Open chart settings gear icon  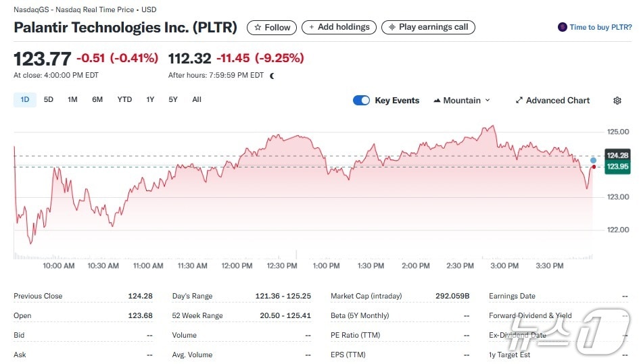617,101
